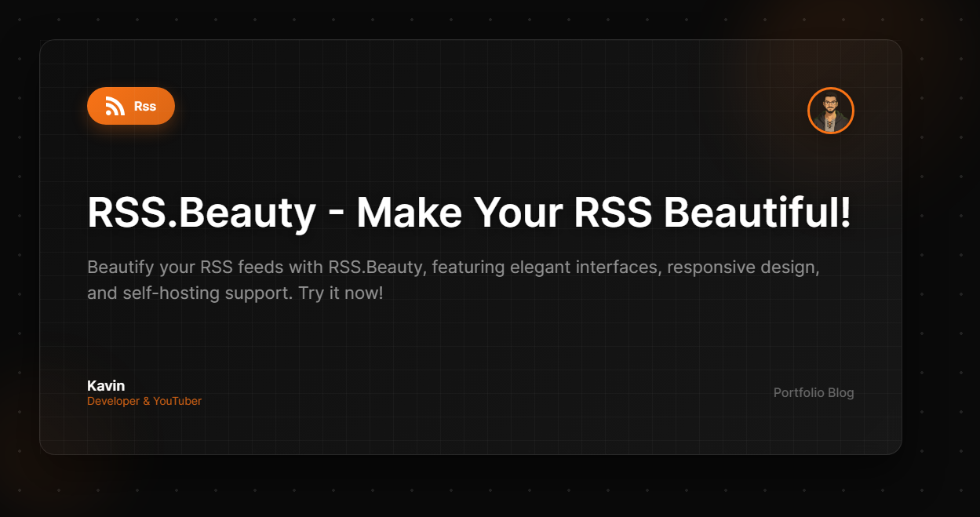Click the RSS feed icon in the badge
Image resolution: width=980 pixels, height=517 pixels.
115,106
